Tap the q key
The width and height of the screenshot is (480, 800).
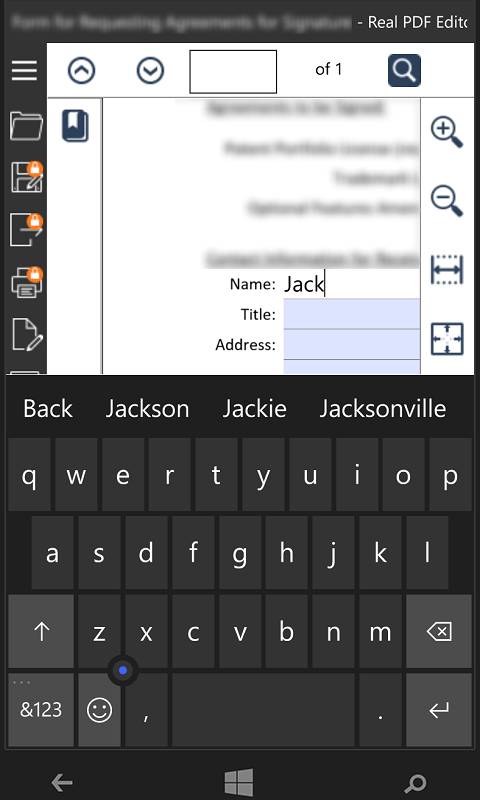point(30,474)
